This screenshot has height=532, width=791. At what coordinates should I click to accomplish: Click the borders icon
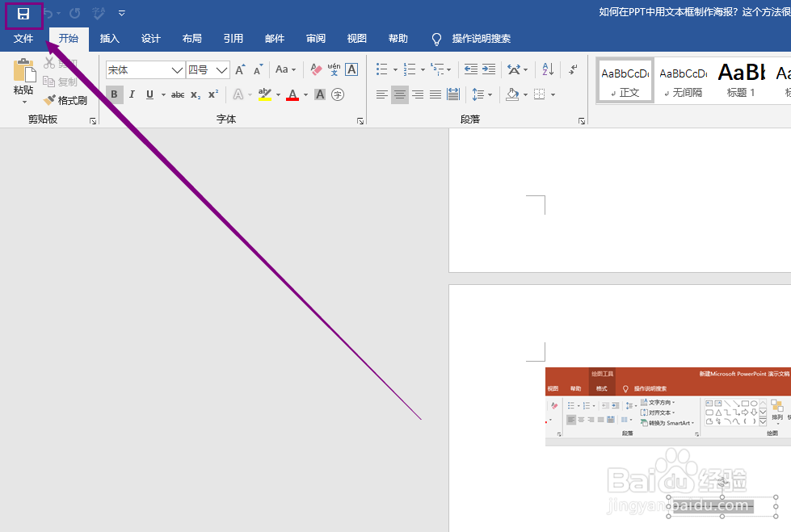539,94
